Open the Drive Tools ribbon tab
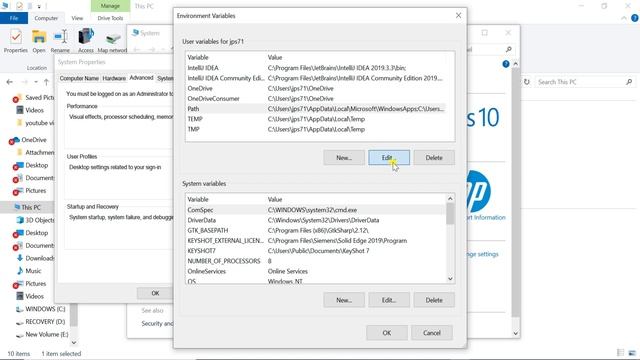Screen dimensions: 640x360 tap(110, 18)
